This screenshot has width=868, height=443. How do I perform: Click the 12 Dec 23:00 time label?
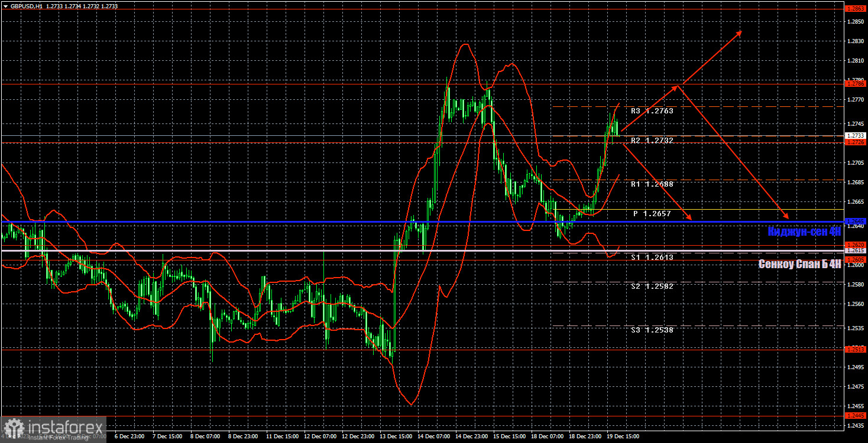(x=357, y=437)
